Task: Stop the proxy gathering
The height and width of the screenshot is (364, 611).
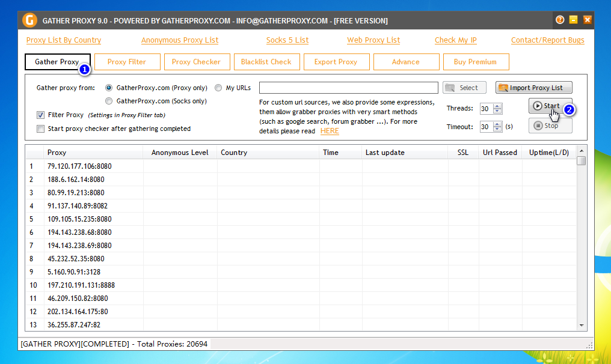Action: 550,126
